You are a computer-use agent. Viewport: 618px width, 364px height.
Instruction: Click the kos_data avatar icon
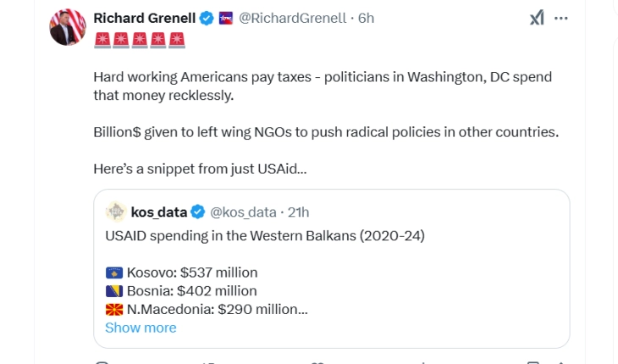tap(116, 212)
